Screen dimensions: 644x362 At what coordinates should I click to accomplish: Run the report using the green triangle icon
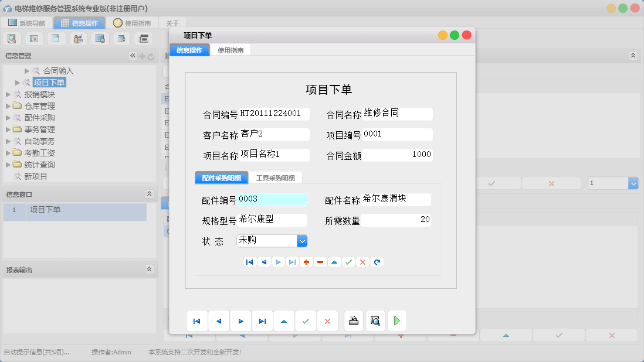point(397,320)
